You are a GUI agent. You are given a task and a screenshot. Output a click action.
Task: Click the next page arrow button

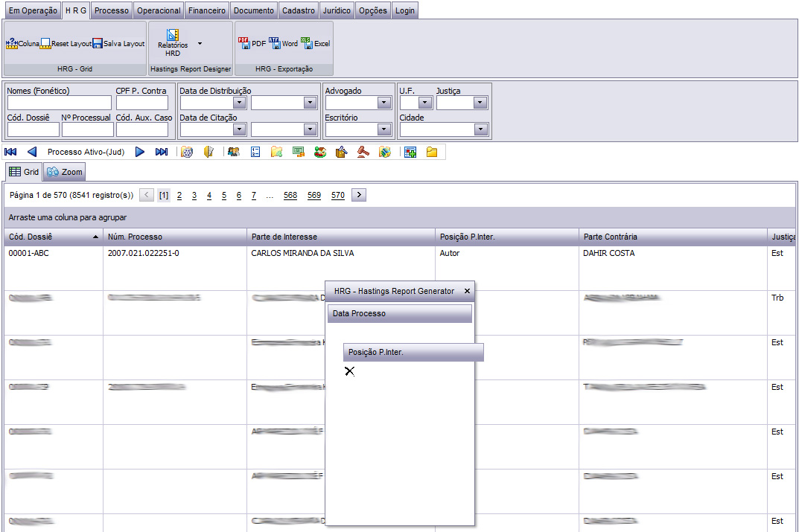point(359,195)
